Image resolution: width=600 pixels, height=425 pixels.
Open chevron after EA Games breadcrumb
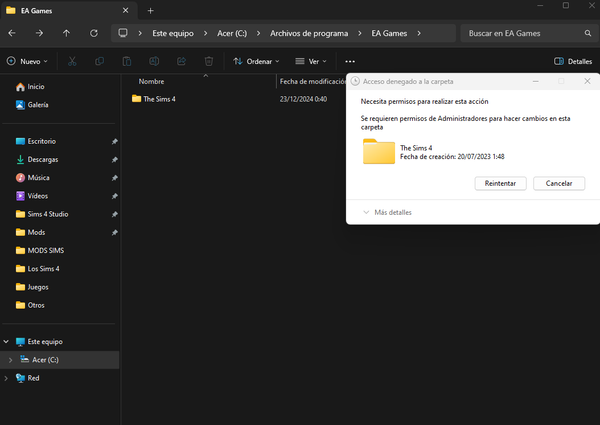pos(419,33)
